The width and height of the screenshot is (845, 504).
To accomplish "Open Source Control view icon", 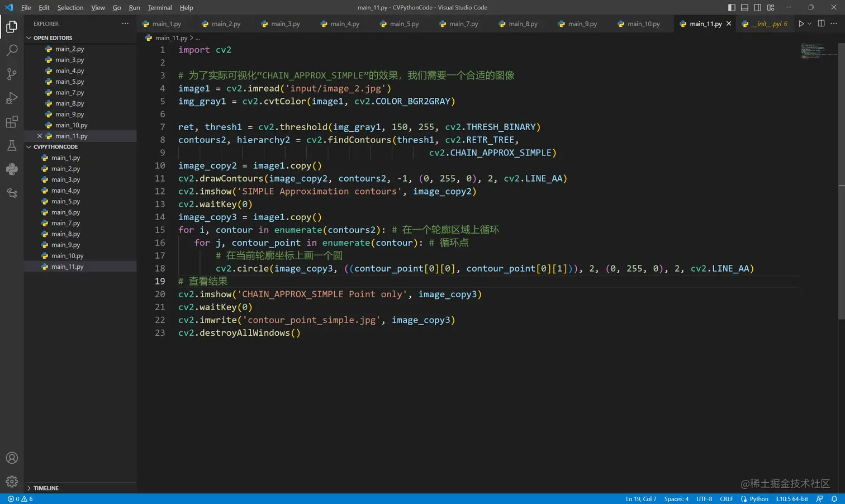I will [12, 74].
